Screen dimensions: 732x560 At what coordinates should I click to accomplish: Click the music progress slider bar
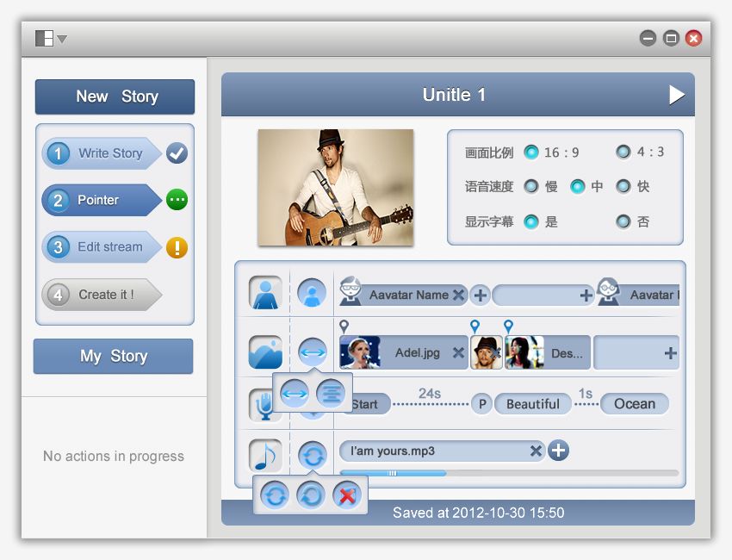509,473
